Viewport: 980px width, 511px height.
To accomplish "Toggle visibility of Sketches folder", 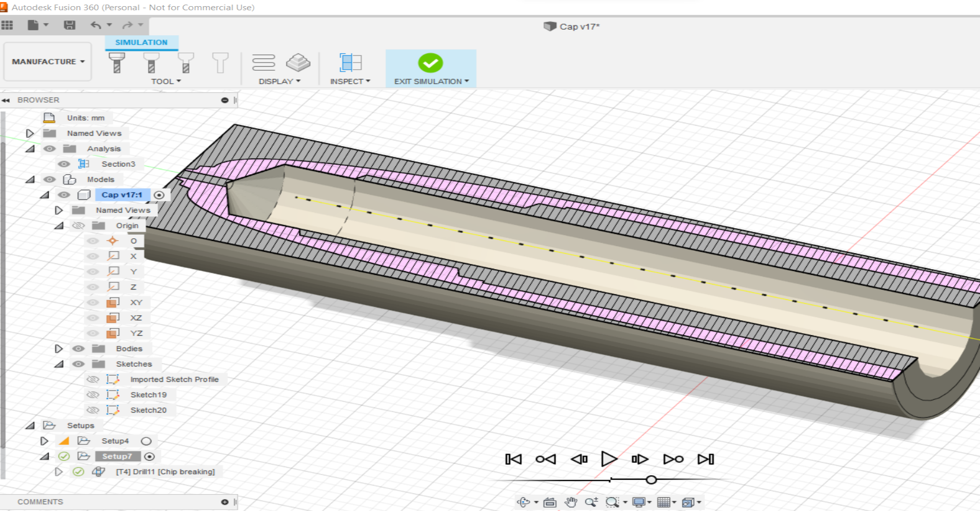I will [x=78, y=364].
